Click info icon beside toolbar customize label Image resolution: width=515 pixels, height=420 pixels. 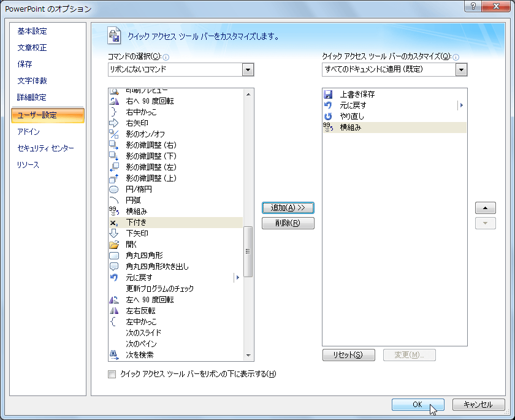(x=456, y=58)
